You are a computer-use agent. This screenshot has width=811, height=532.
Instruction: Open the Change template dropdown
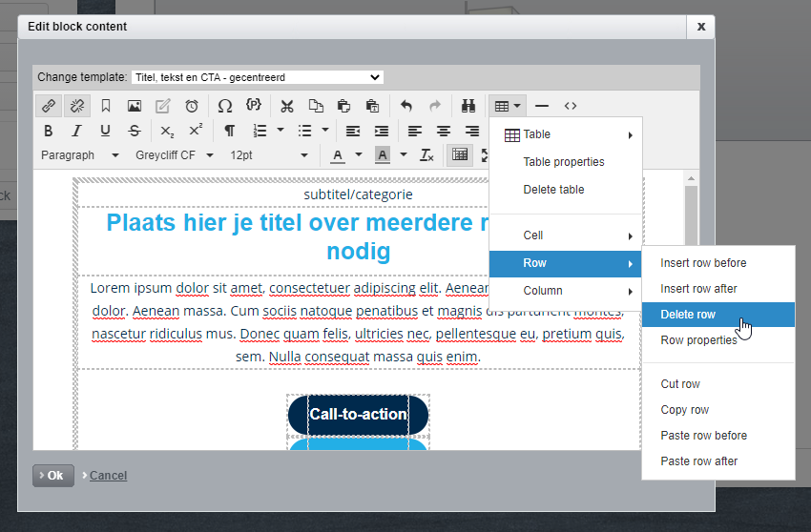[257, 77]
